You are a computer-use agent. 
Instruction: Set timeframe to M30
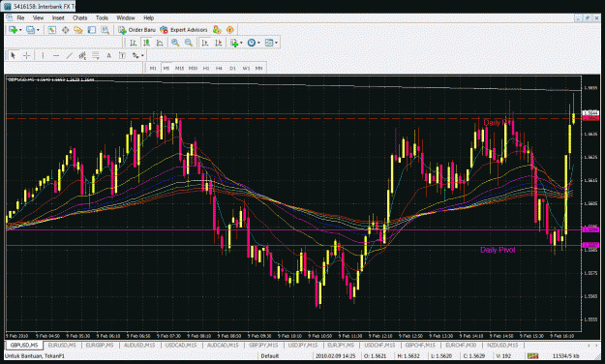(x=193, y=69)
